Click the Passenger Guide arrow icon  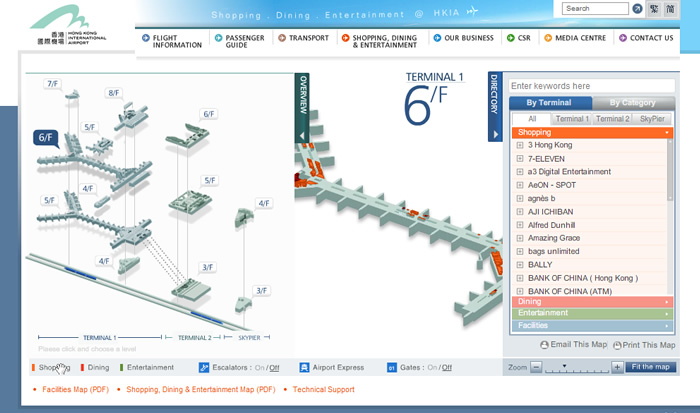(x=218, y=38)
